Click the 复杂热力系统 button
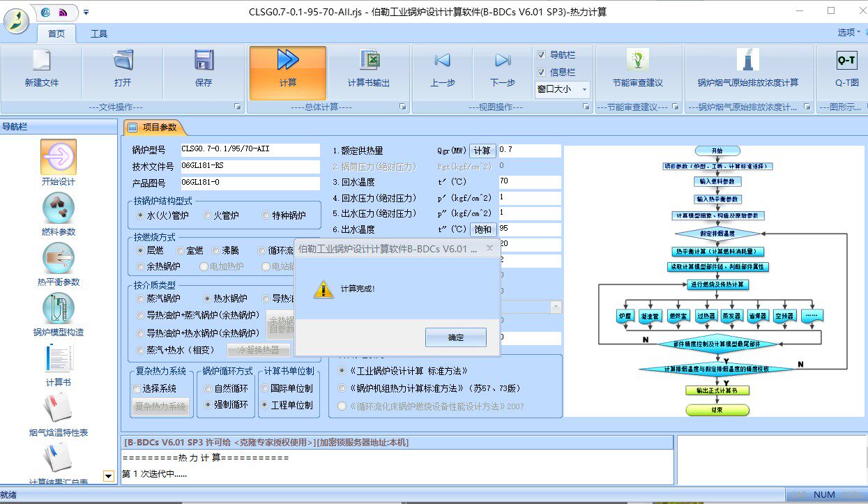Screen dimensions: 868x504 pyautogui.click(x=161, y=406)
